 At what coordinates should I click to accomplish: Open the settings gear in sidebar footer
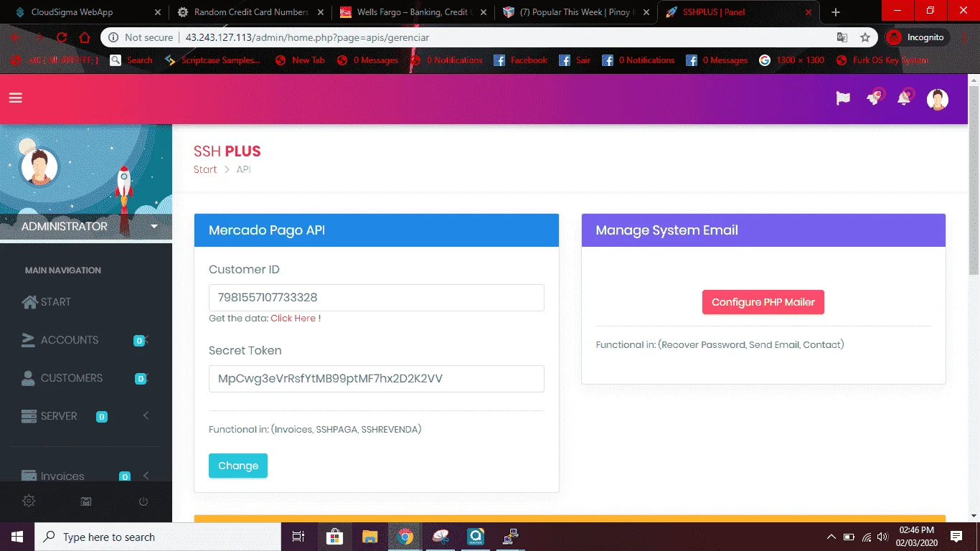29,501
